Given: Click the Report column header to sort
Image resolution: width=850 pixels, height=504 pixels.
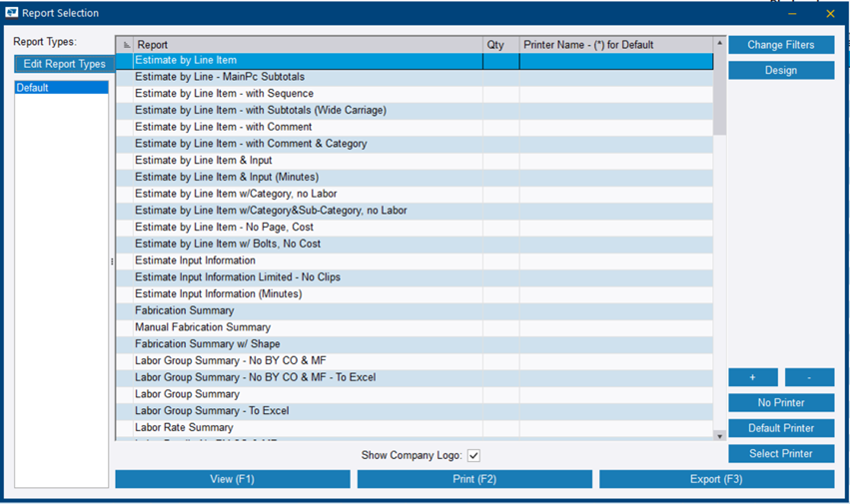Looking at the screenshot, I should (308, 45).
